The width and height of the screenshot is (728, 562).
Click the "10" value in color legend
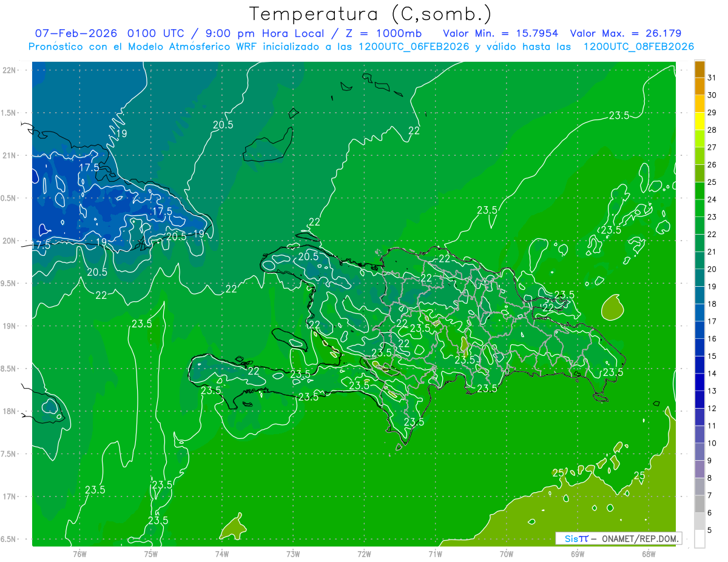(712, 443)
